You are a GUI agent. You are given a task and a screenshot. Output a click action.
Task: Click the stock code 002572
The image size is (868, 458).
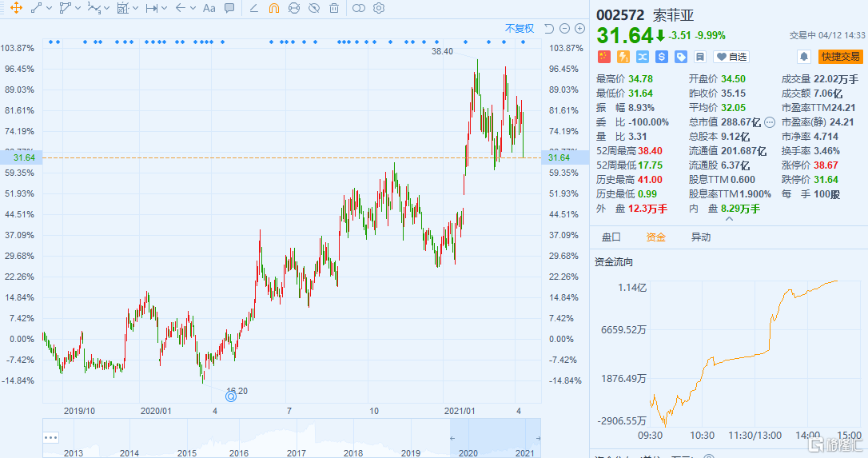(x=620, y=15)
